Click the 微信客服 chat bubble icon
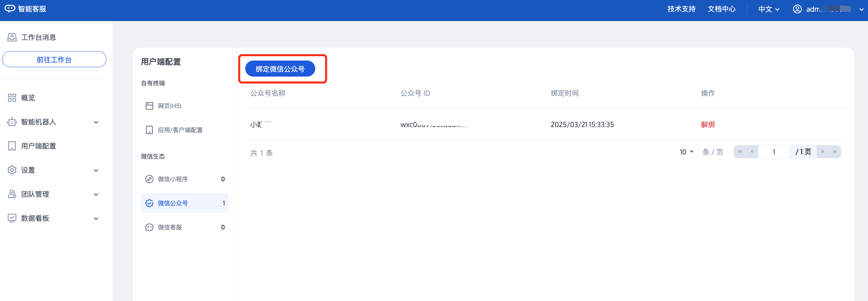Viewport: 868px width, 301px height. [x=149, y=227]
